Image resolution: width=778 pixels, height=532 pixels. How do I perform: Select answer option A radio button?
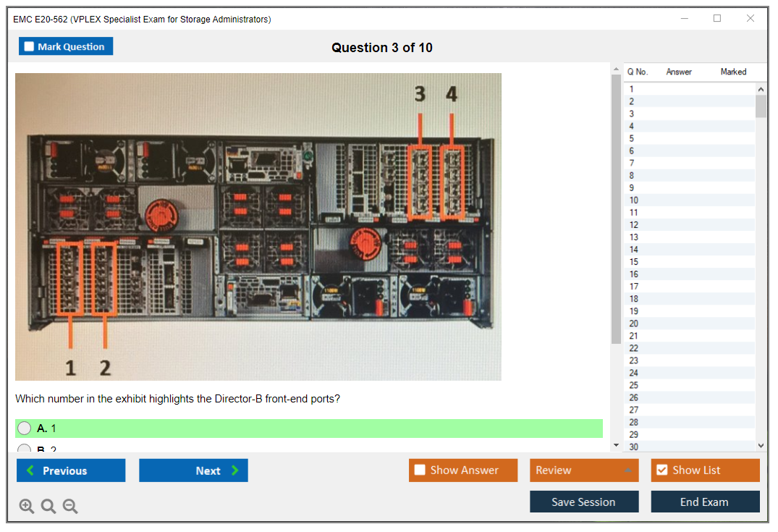click(x=25, y=428)
